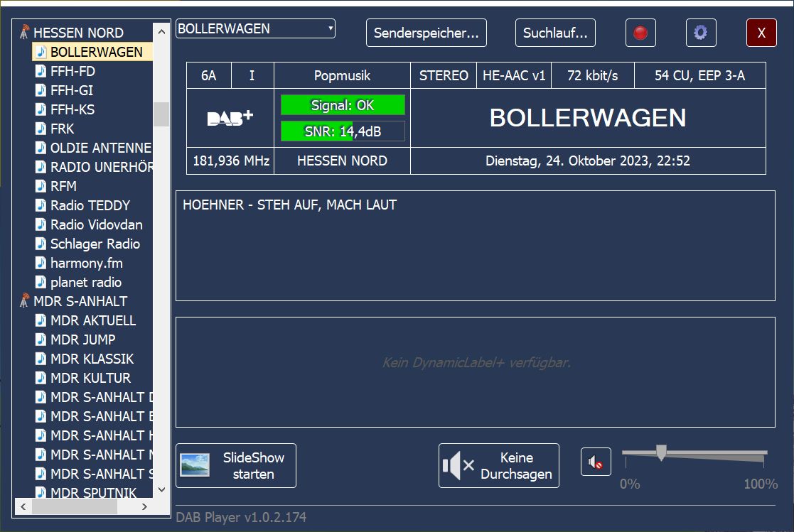Select station Schlager Radio
Screen dimensions: 794x532
point(95,244)
